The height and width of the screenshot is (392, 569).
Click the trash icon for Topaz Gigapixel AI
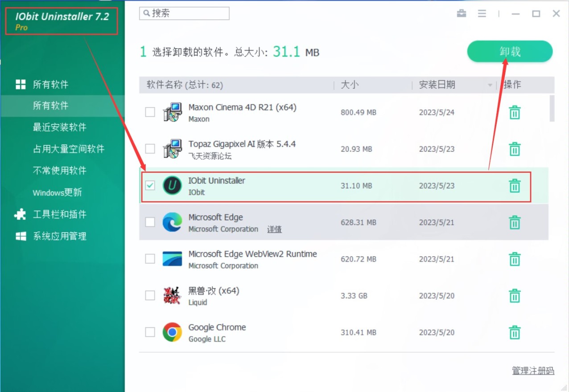click(x=515, y=149)
